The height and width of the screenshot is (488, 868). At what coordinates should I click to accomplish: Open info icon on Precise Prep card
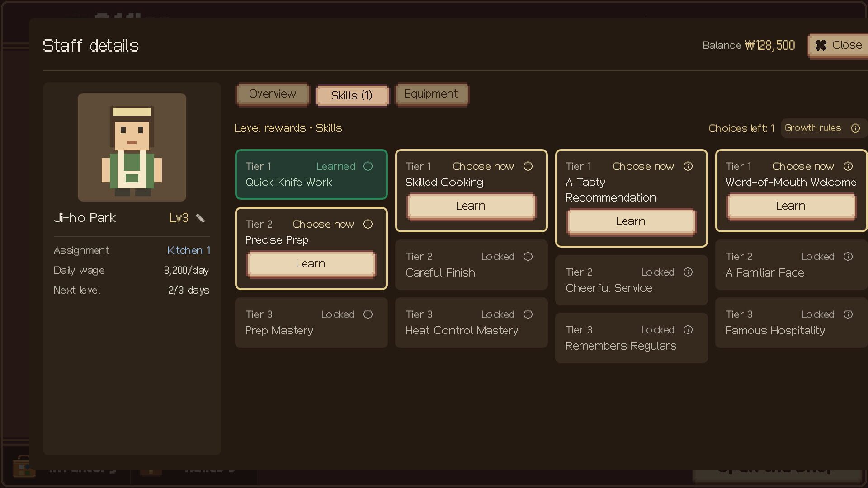point(368,224)
